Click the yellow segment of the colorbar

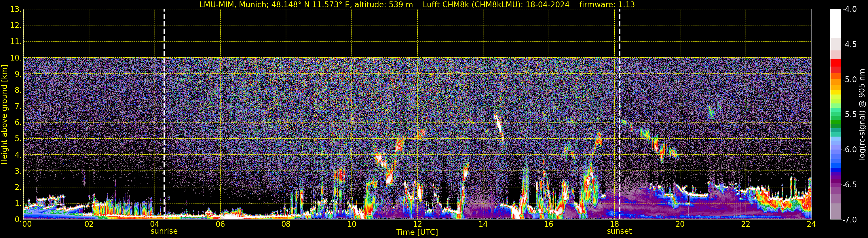[x=836, y=92]
